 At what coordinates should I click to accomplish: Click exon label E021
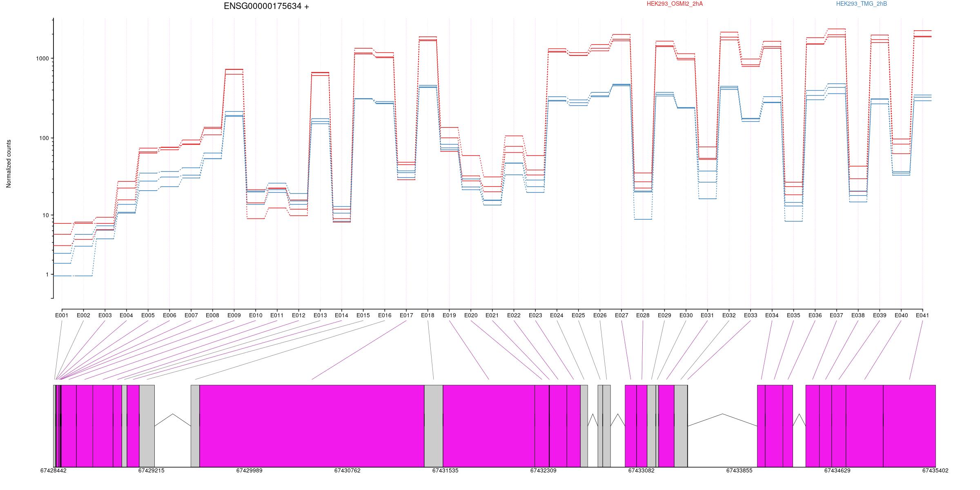pos(492,315)
